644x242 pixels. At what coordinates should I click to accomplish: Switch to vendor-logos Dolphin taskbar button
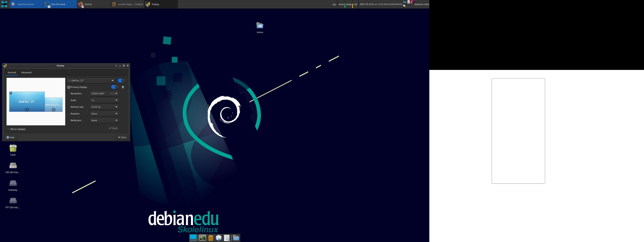tap(127, 4)
